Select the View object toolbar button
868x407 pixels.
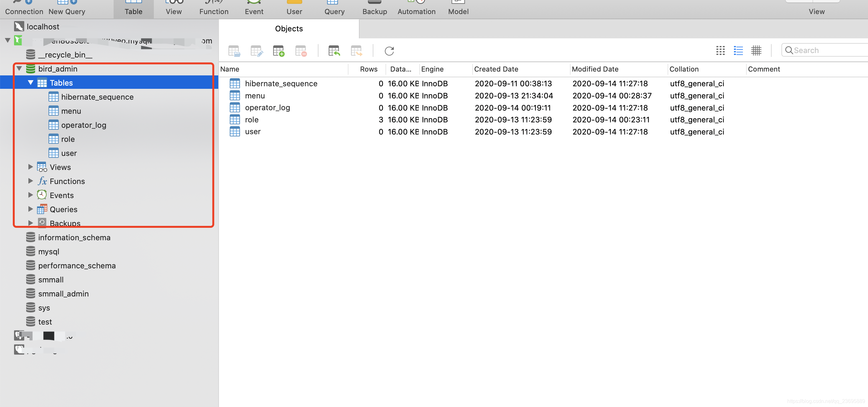(x=174, y=8)
